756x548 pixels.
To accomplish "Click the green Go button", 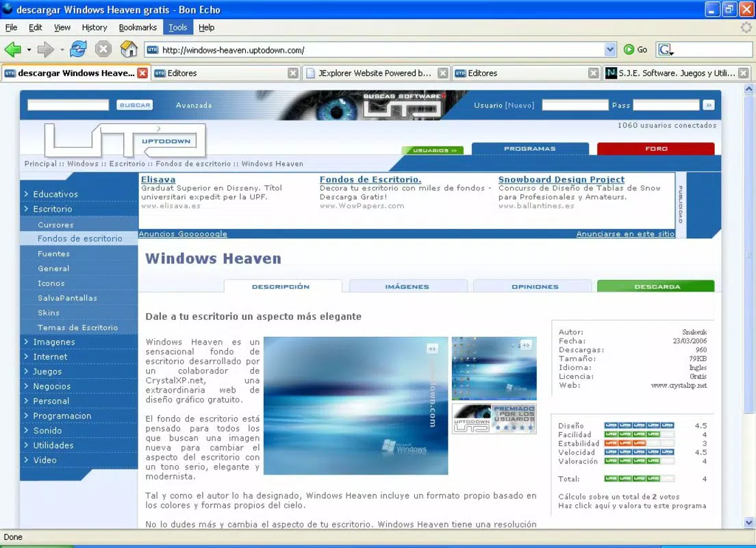I will [635, 50].
